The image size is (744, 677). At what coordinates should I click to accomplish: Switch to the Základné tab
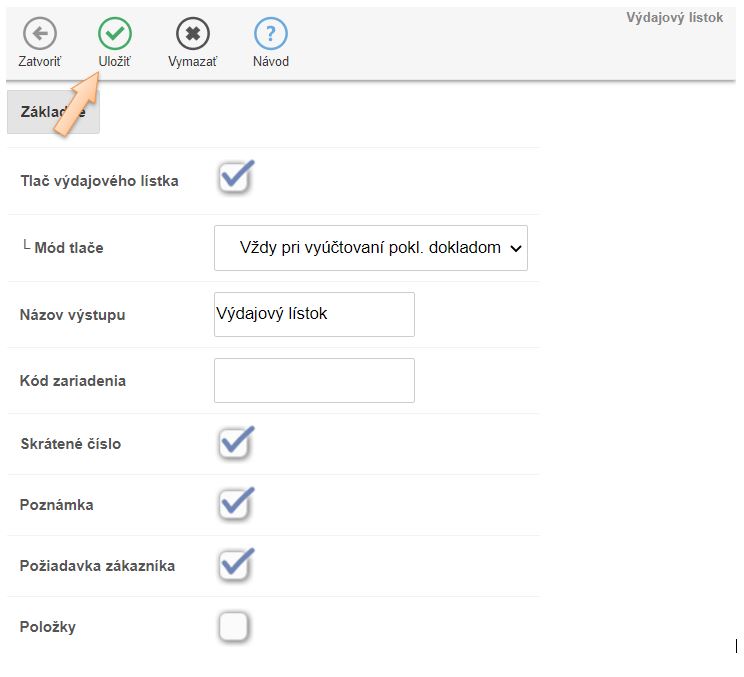[x=53, y=112]
